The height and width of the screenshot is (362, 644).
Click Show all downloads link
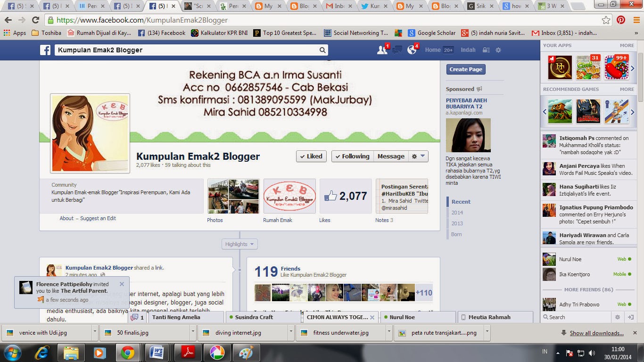pos(596,333)
